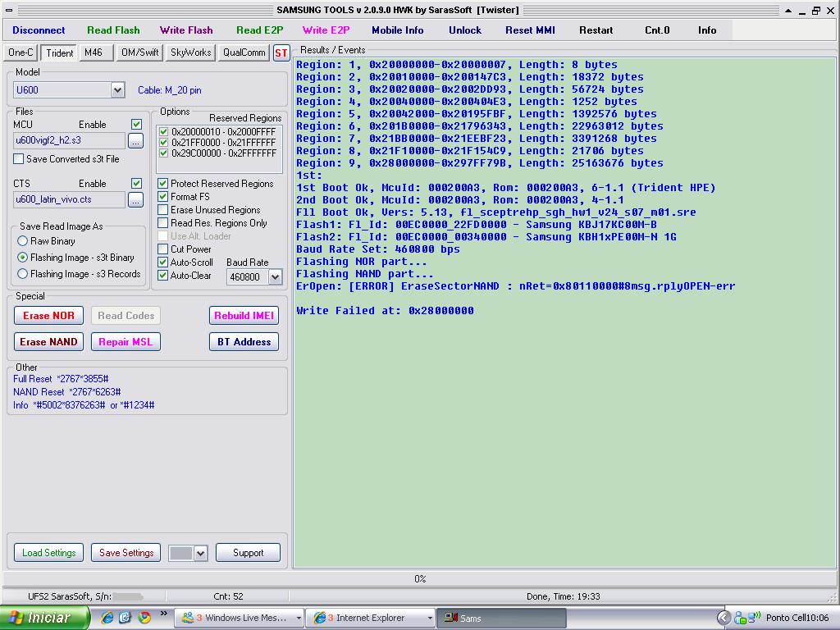This screenshot has height=630, width=840.
Task: Switch to the One-C tab
Action: coord(21,52)
